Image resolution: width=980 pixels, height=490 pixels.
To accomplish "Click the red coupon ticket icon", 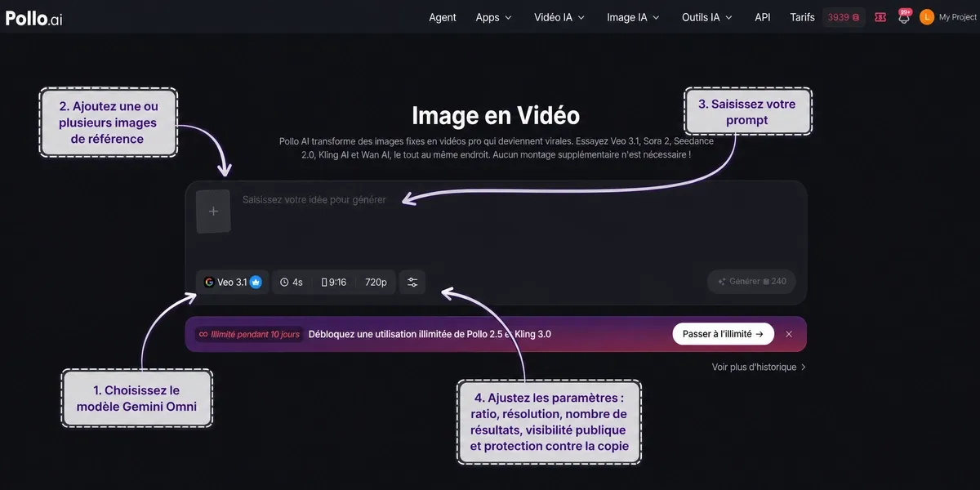I will point(880,17).
